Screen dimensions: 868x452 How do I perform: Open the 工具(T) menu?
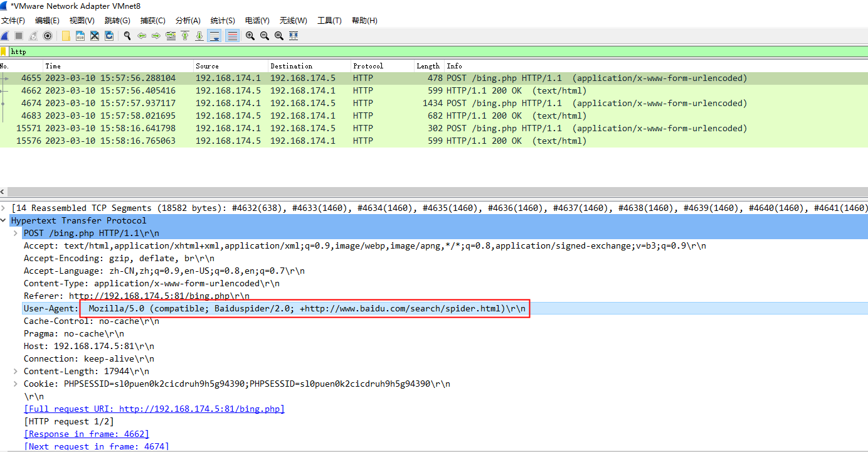pos(329,21)
